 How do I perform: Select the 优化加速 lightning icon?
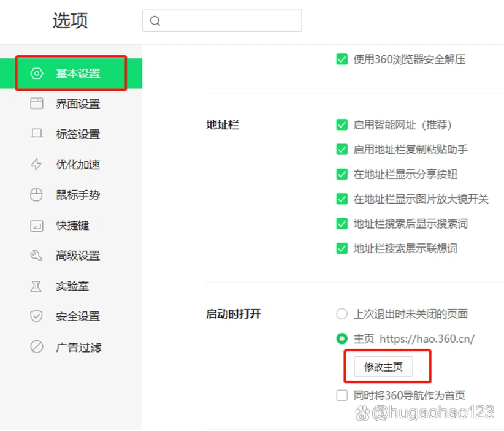click(37, 164)
